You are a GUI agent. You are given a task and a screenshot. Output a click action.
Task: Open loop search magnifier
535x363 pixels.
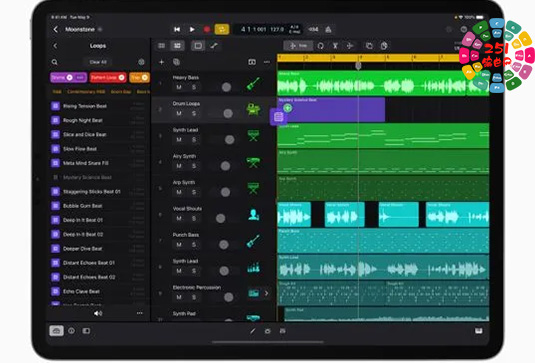point(55,62)
